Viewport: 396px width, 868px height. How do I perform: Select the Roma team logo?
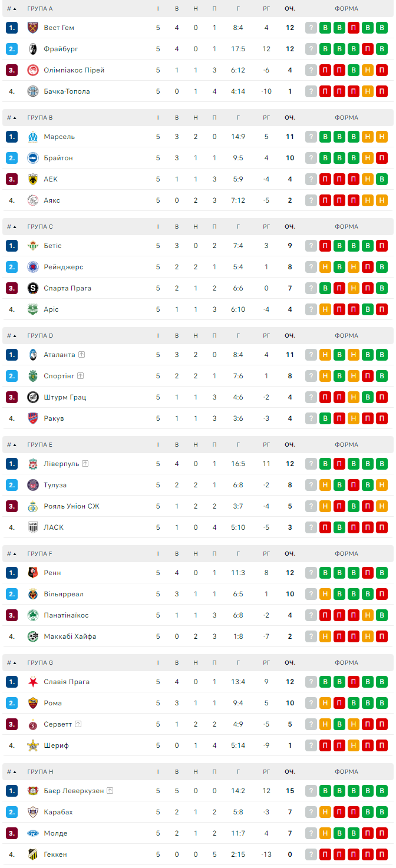(x=33, y=703)
